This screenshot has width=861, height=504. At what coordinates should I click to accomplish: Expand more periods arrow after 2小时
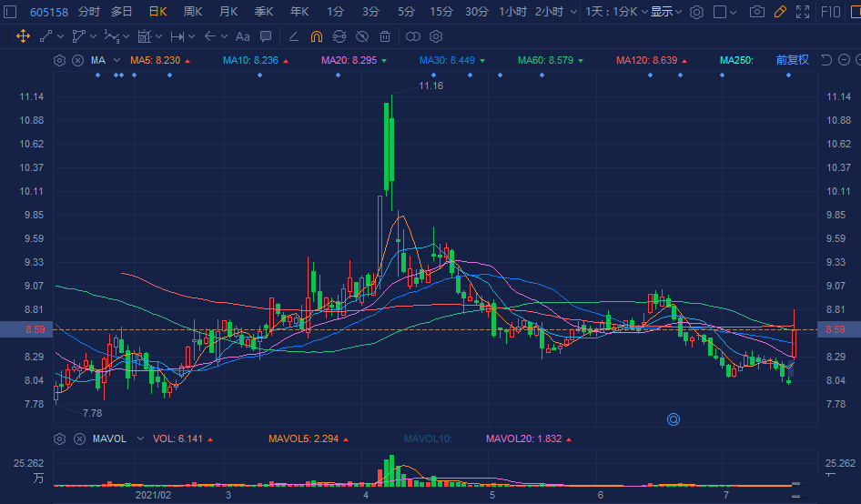coord(573,12)
